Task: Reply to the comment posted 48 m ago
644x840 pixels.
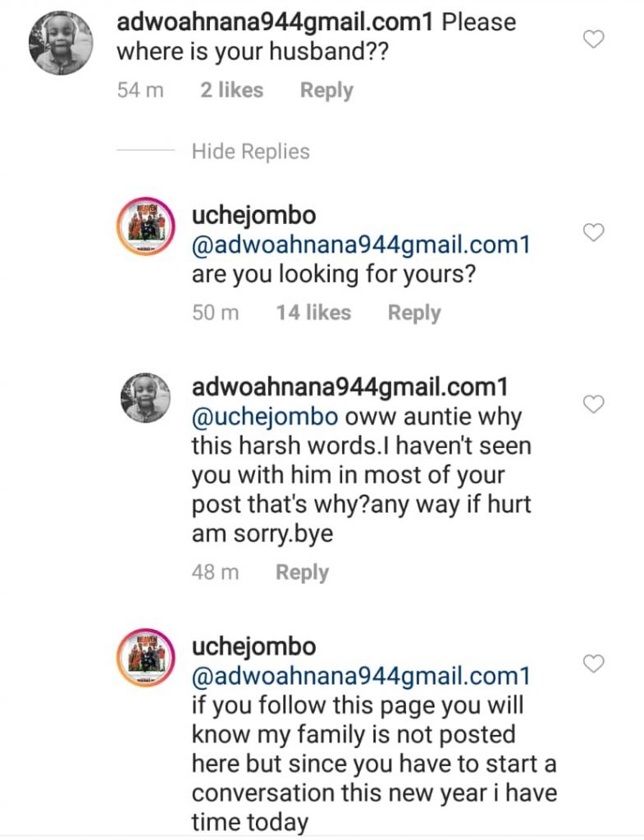Action: [302, 573]
